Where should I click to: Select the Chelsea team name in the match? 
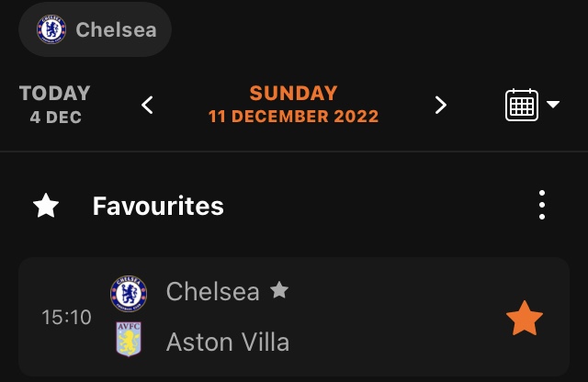pos(212,291)
